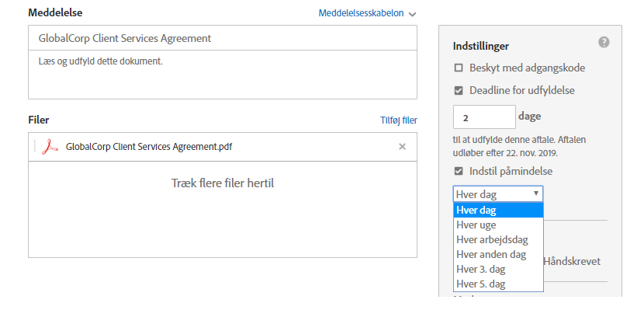This screenshot has height=324, width=644.
Task: Expand Meddelelsesskabelon chevron arrow
Action: [412, 14]
